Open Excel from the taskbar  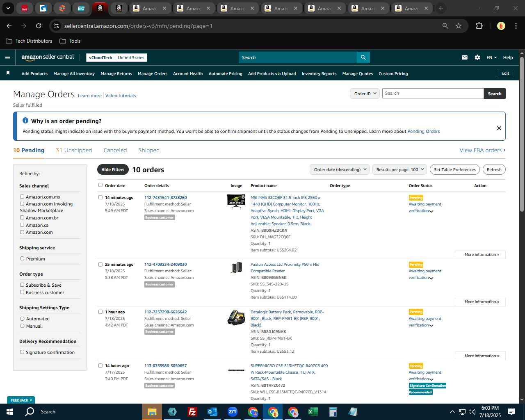313,412
